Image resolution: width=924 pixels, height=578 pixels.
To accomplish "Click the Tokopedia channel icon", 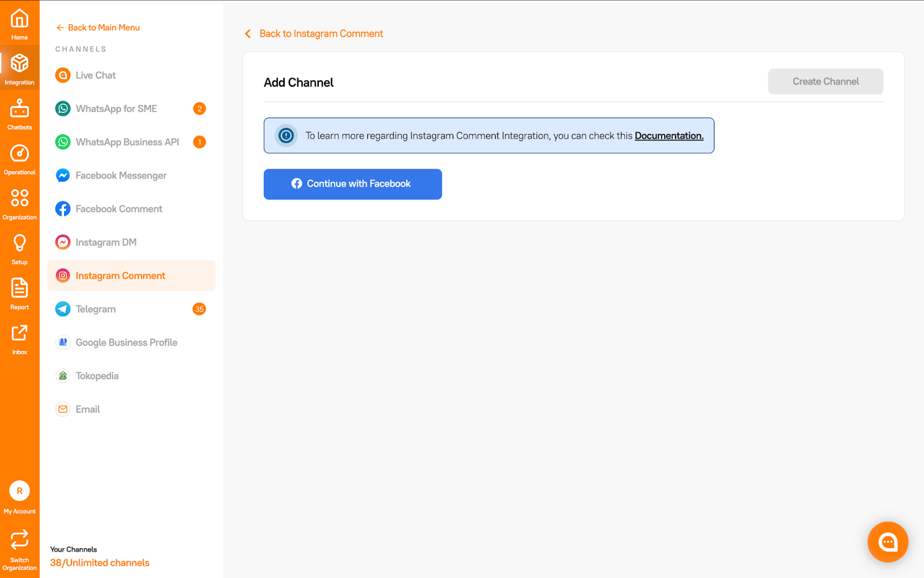I will click(63, 376).
